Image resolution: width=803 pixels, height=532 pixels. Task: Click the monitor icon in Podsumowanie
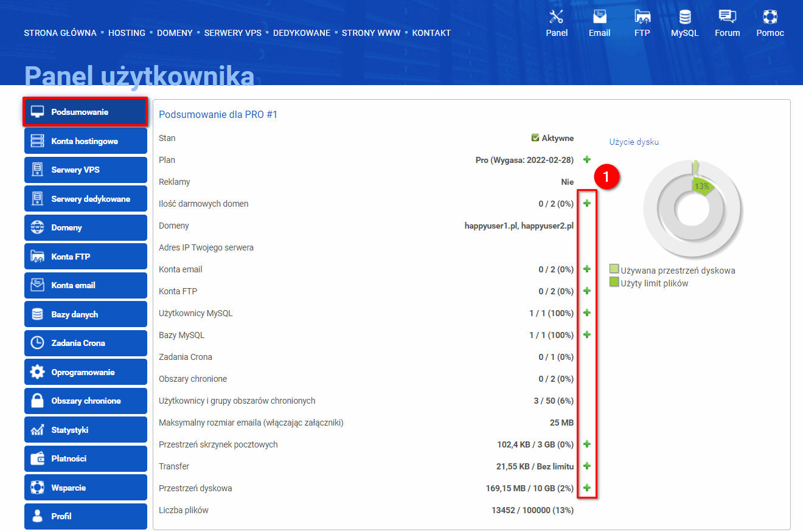(x=38, y=112)
